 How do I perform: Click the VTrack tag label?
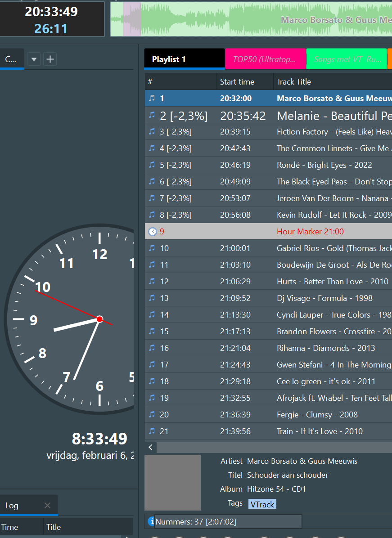pyautogui.click(x=262, y=504)
